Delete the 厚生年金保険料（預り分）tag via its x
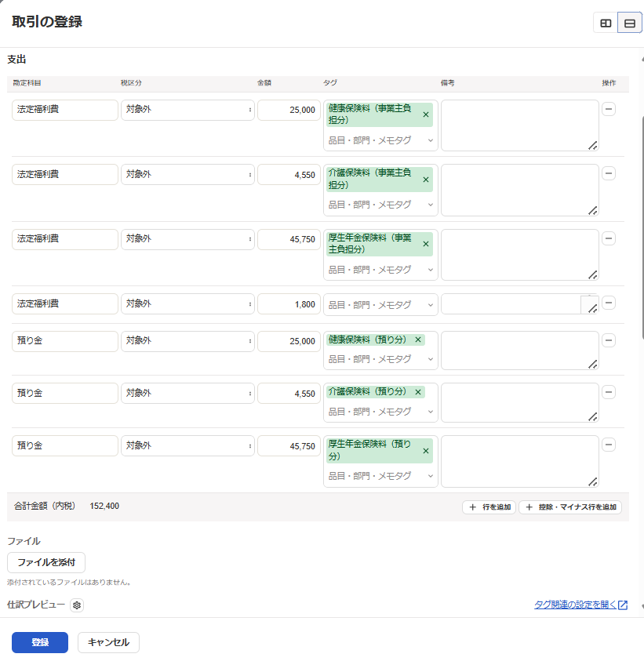 (x=426, y=451)
